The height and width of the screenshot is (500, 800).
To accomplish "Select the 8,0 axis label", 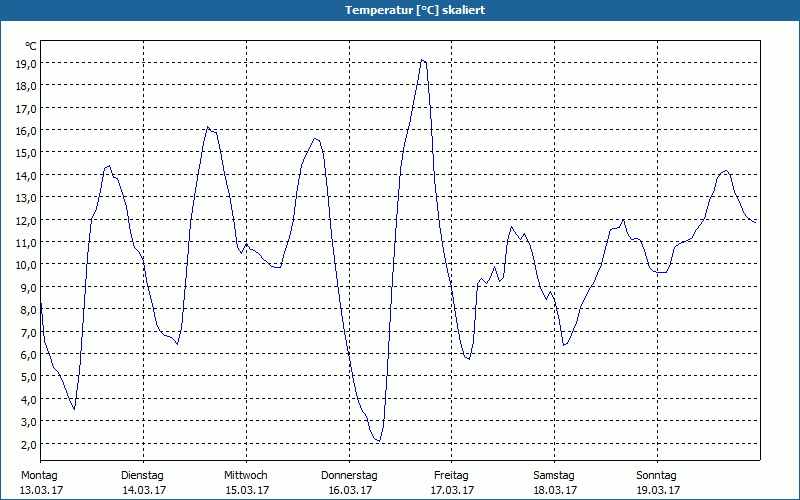I will coord(29,309).
